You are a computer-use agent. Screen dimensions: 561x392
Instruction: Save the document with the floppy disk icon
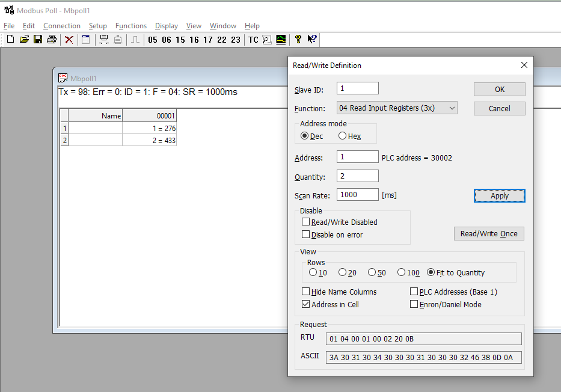point(37,39)
